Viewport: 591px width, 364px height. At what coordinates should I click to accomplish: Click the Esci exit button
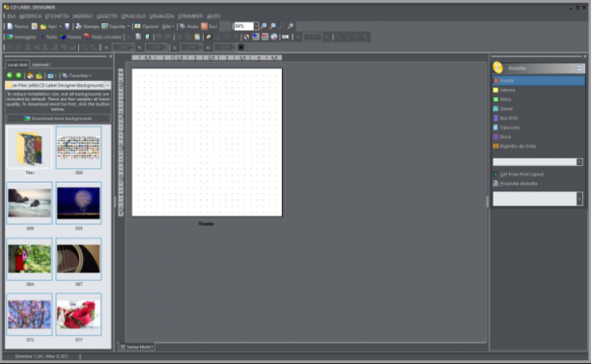[210, 26]
